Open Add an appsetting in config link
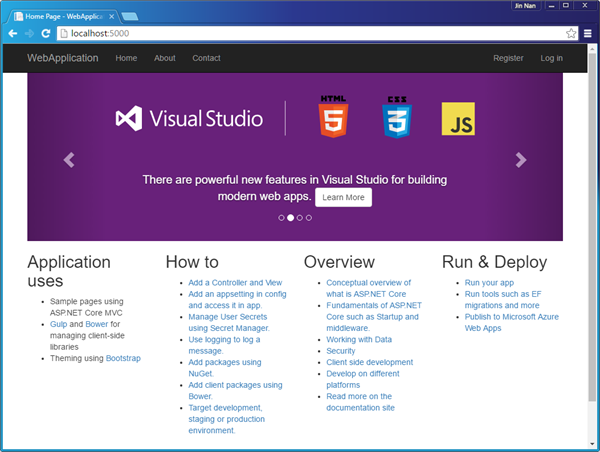 [x=237, y=300]
